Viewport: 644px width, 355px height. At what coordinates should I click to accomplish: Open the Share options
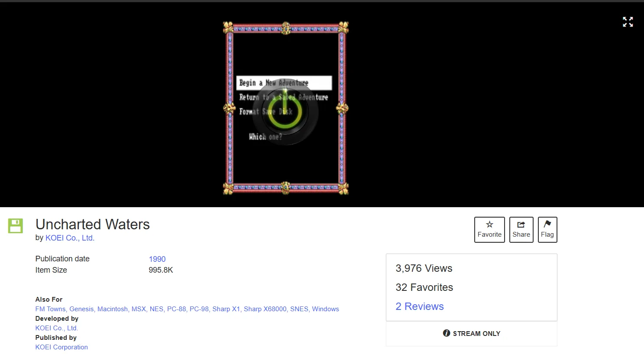521,229
